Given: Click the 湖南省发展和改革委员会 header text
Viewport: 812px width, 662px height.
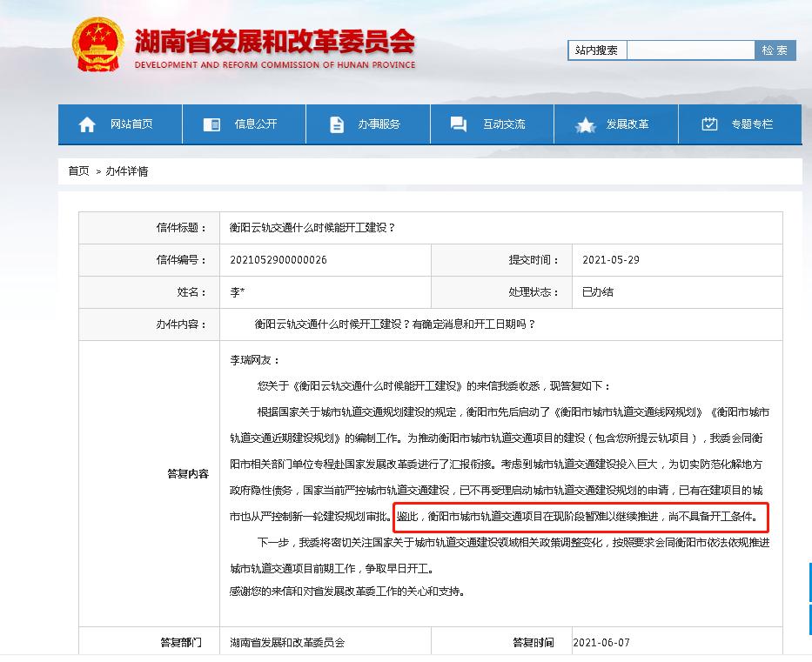Looking at the screenshot, I should pos(274,39).
